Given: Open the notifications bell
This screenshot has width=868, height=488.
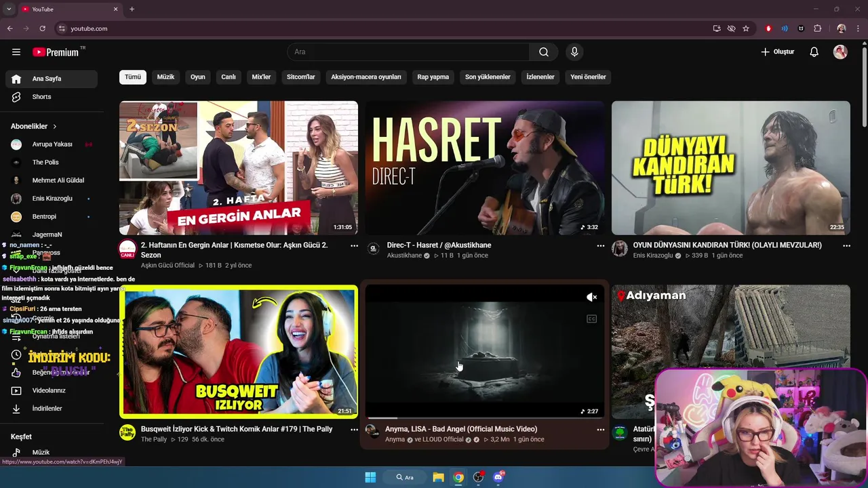Looking at the screenshot, I should (814, 52).
